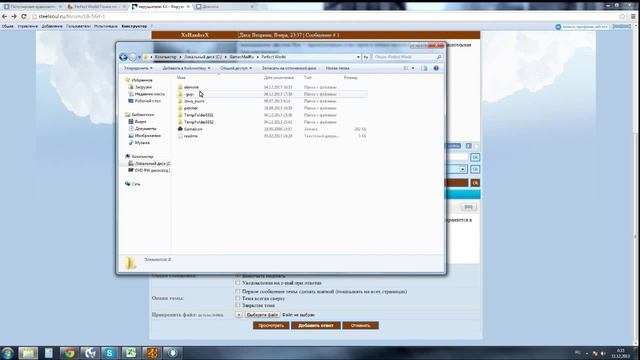This screenshot has height=360, width=640.
Task: Open Загрузки in the Explorer sidebar
Action: [x=143, y=87]
